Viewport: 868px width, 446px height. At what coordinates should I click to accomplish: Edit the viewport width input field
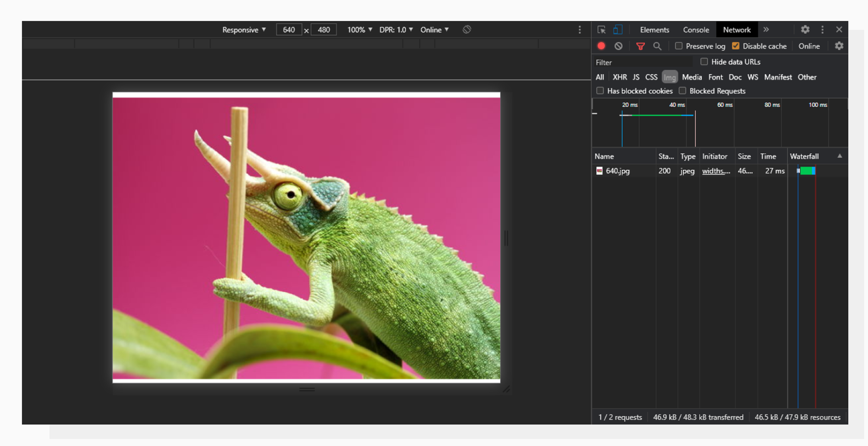pyautogui.click(x=289, y=29)
